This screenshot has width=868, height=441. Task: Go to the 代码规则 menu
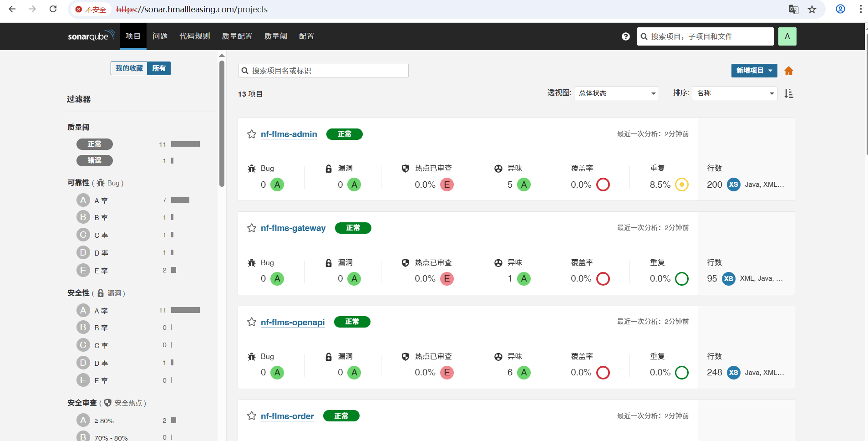pyautogui.click(x=194, y=36)
